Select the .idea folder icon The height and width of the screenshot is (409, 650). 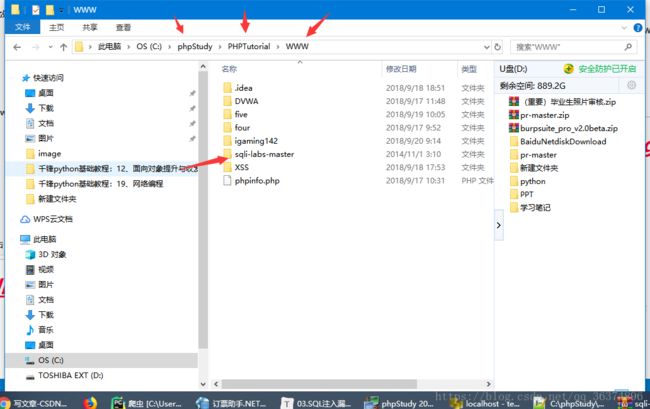pyautogui.click(x=227, y=88)
